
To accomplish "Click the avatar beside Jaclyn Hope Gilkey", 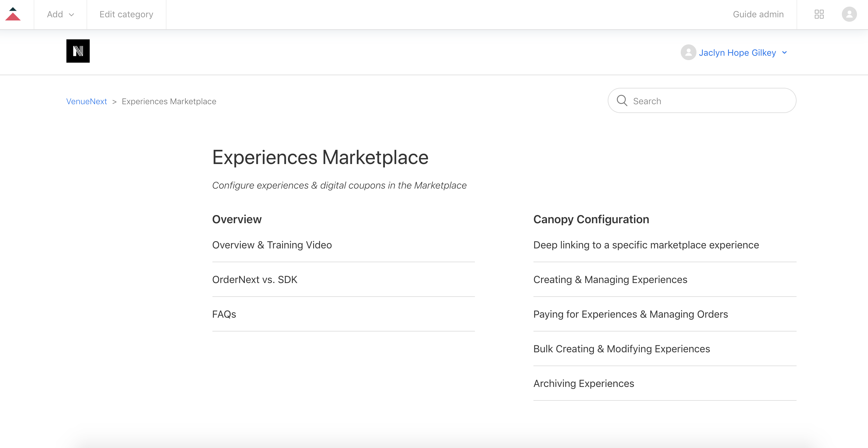I will [x=688, y=53].
